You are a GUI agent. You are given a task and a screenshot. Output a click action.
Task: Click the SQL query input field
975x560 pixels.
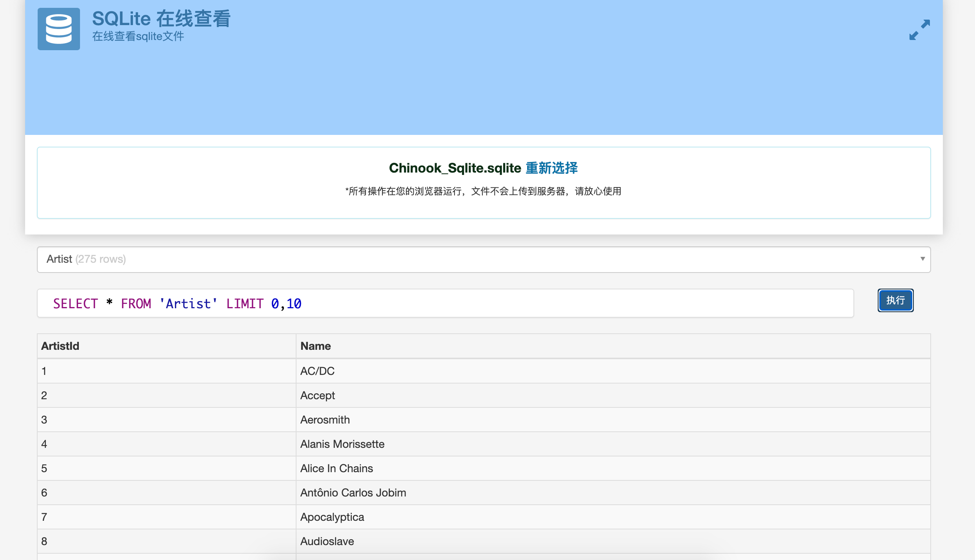(445, 303)
